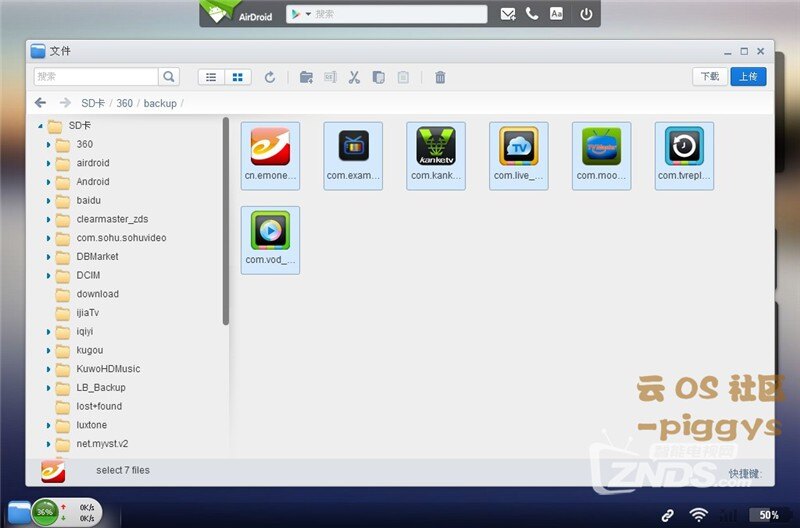The width and height of the screenshot is (800, 528).
Task: Delete selected files with trash icon
Action: click(440, 77)
